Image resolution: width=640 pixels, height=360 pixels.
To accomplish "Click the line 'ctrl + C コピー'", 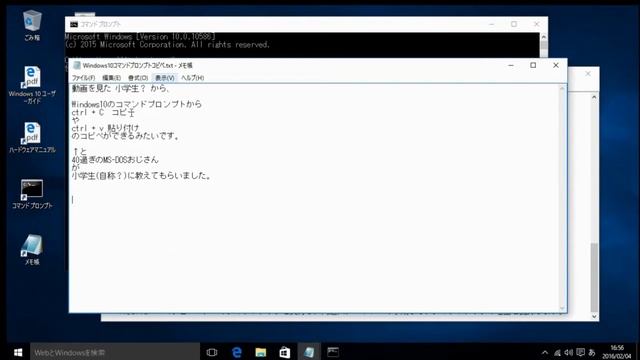I will click(x=103, y=112).
